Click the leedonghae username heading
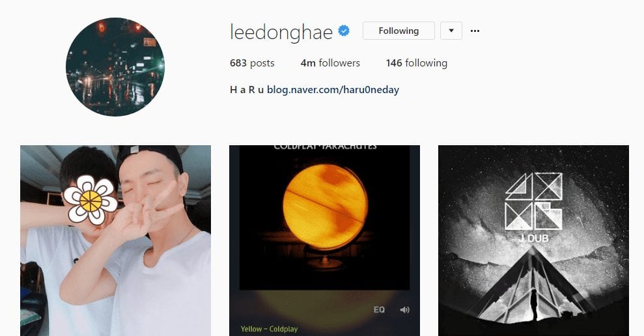Screen dimensions: 644x336 281,32
